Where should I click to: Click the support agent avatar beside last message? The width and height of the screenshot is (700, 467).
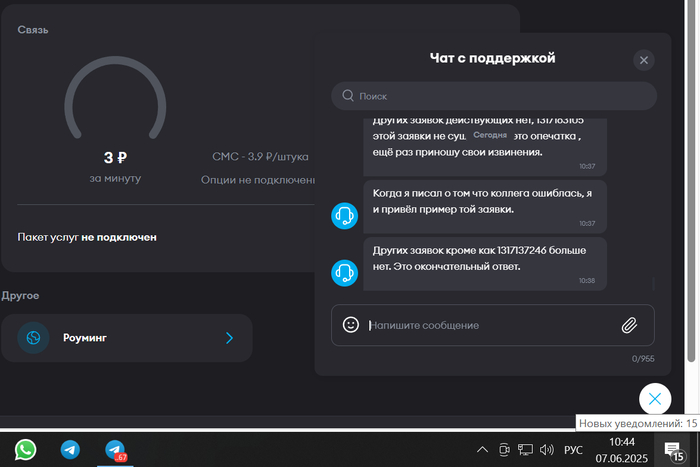pyautogui.click(x=345, y=271)
